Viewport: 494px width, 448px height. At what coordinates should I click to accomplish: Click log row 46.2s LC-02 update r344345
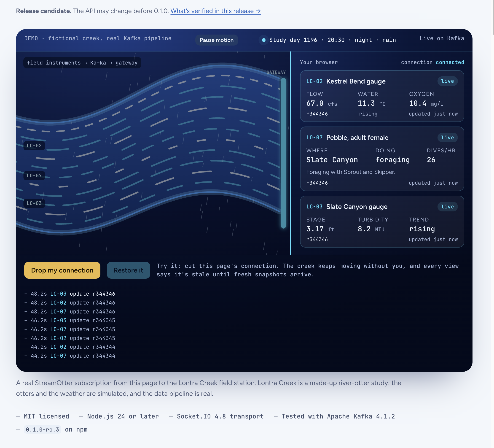(70, 338)
